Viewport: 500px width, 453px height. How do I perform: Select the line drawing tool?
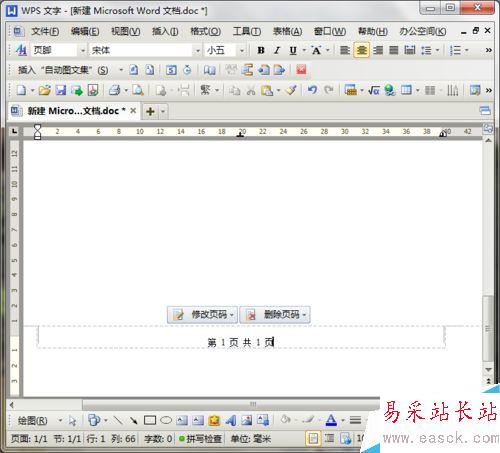tap(118, 421)
